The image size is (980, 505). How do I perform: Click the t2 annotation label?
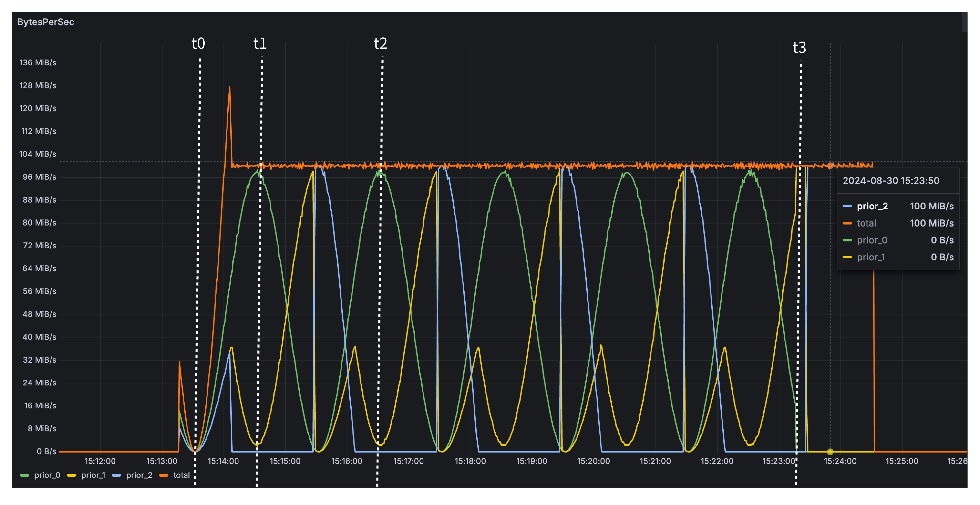(380, 43)
